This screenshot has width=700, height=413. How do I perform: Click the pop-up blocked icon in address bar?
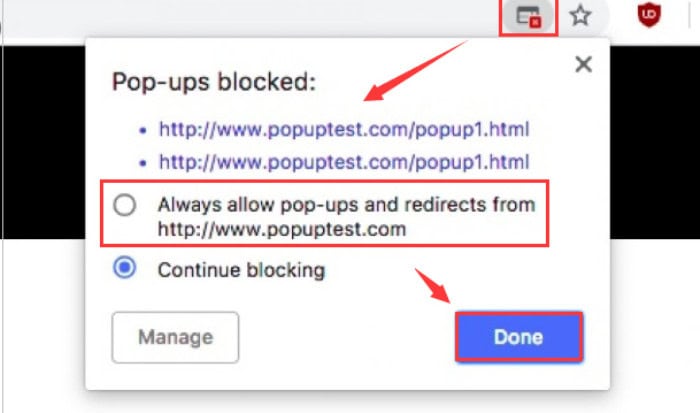coord(529,17)
